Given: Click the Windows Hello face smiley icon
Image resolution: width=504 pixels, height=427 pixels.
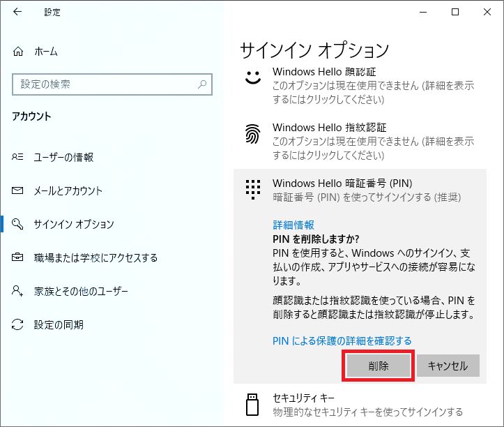Looking at the screenshot, I should tap(253, 77).
